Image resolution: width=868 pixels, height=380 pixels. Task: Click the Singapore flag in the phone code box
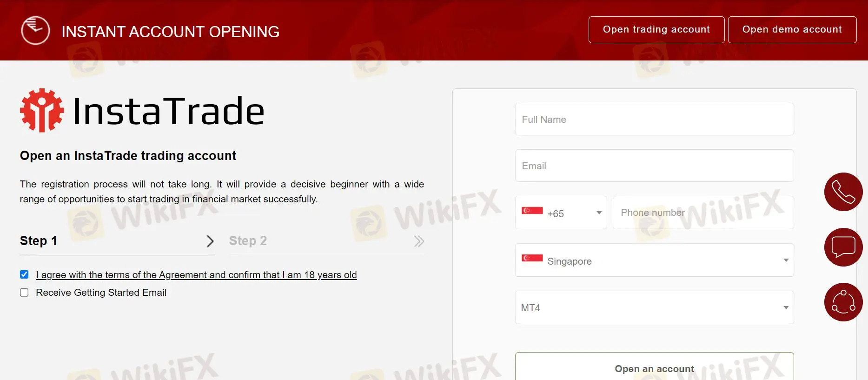(x=532, y=210)
